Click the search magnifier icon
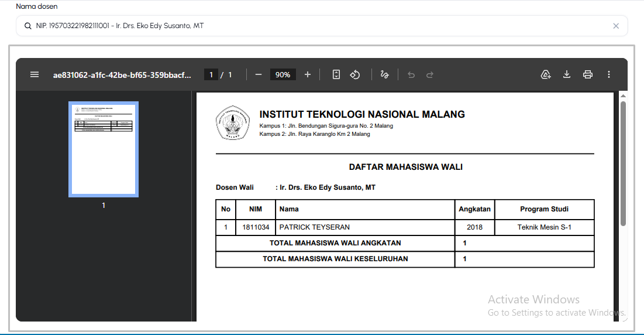644x335 pixels. tap(28, 26)
